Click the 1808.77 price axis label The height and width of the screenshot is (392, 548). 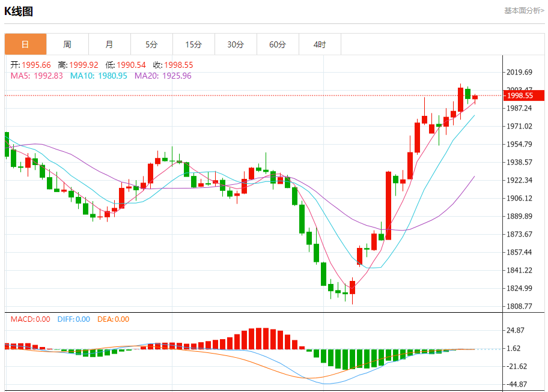(x=520, y=306)
